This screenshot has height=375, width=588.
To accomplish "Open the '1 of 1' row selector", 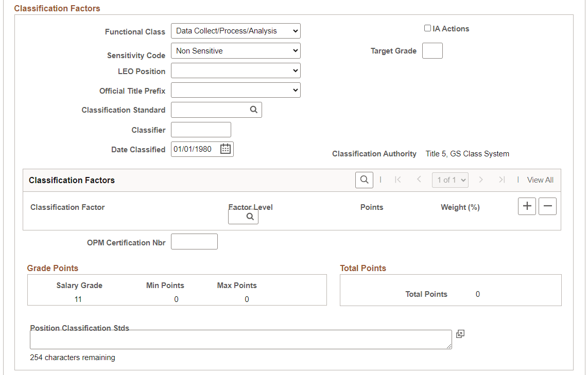I will click(450, 180).
